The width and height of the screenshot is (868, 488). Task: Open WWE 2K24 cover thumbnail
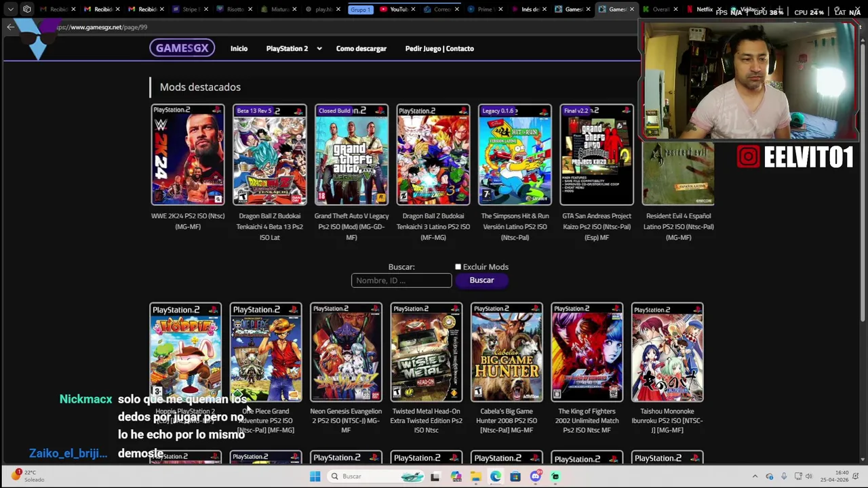pos(188,155)
